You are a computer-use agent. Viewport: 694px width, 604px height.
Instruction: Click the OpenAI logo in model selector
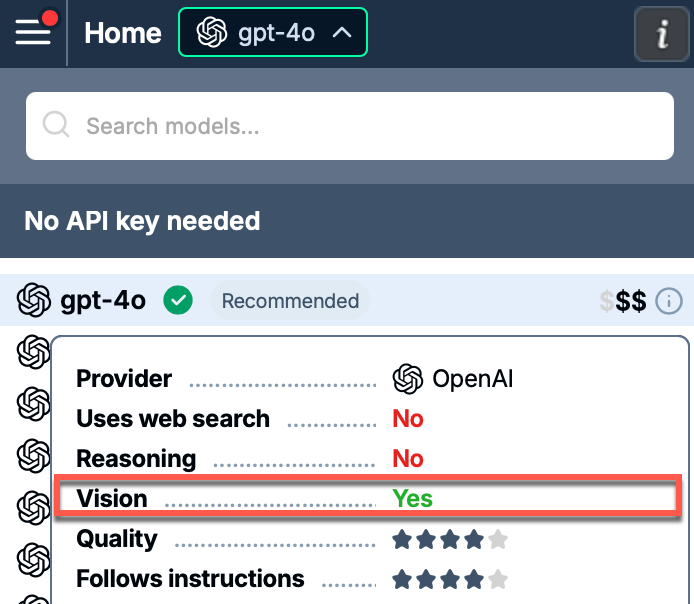point(212,32)
